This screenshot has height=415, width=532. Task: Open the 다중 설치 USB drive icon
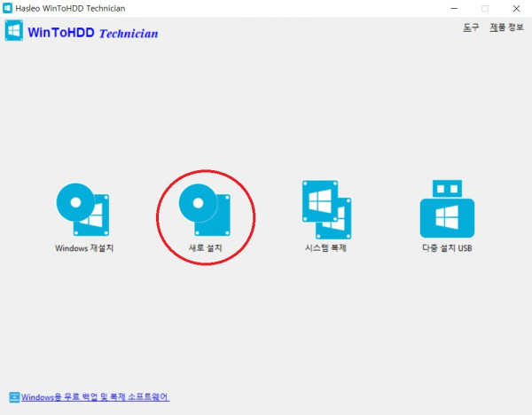pyautogui.click(x=447, y=208)
